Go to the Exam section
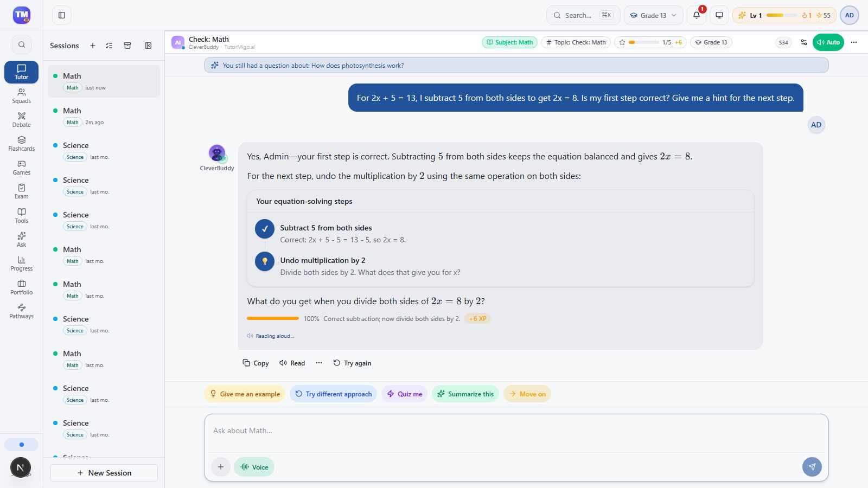Image resolution: width=868 pixels, height=488 pixels. click(21, 191)
